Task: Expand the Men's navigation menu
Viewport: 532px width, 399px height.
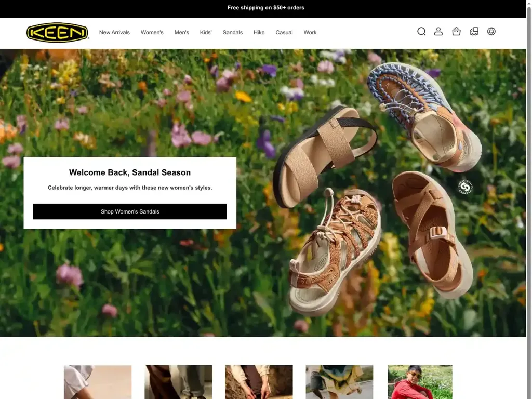Action: pyautogui.click(x=181, y=32)
